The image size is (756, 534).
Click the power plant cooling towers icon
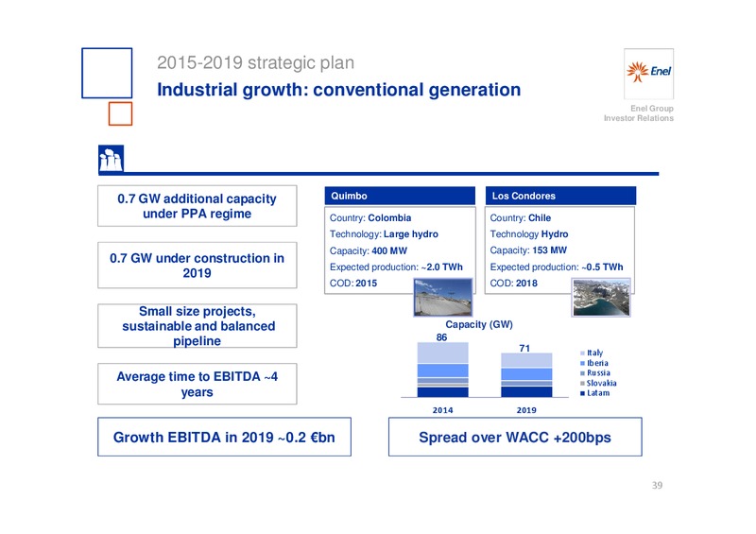click(111, 159)
